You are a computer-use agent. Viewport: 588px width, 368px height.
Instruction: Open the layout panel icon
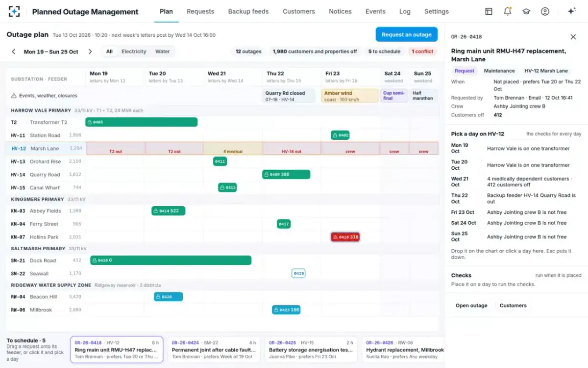click(x=489, y=11)
